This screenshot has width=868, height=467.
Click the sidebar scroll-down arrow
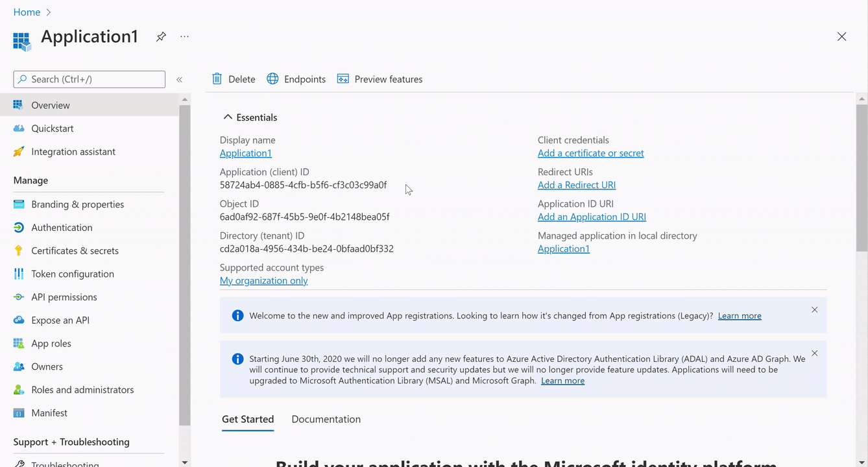click(x=185, y=462)
